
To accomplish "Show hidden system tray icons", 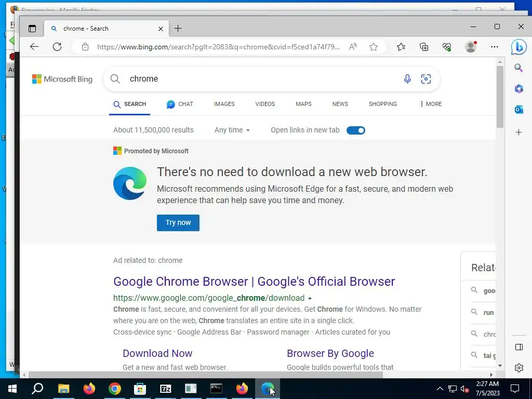I will (440, 389).
